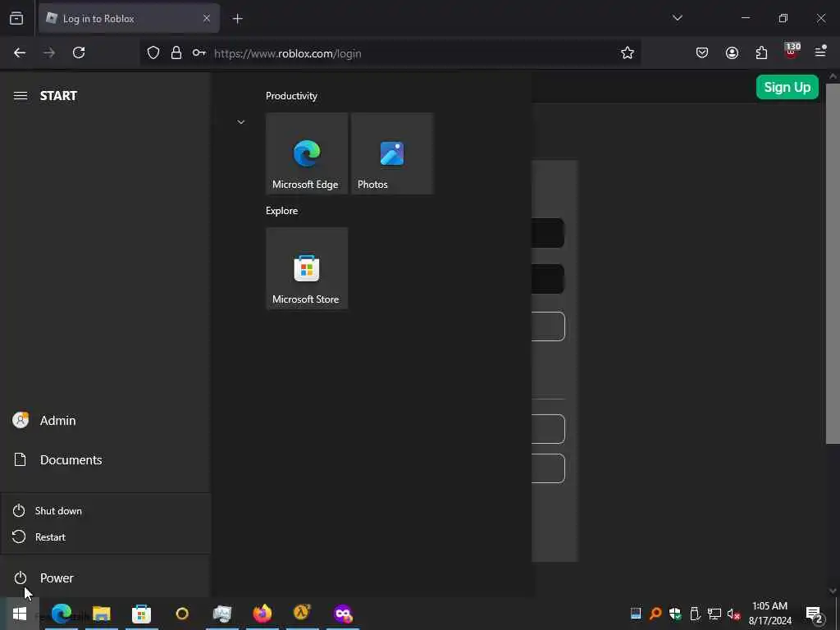Click the muted volume tray icon
840x630 pixels.
click(733, 614)
